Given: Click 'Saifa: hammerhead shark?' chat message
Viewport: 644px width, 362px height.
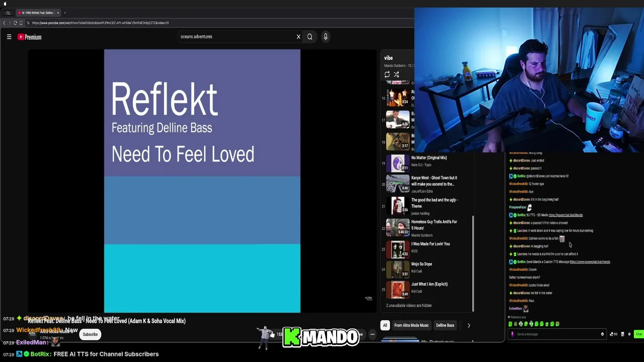Looking at the screenshot, I should coord(524,278).
